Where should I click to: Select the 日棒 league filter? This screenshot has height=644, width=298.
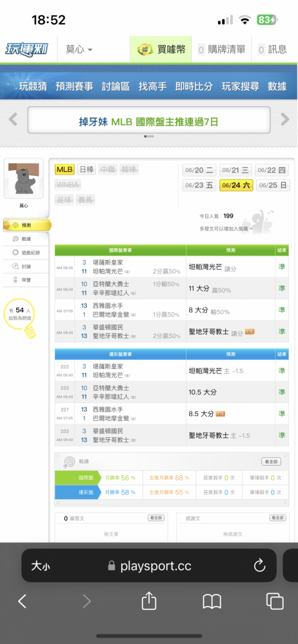point(86,169)
